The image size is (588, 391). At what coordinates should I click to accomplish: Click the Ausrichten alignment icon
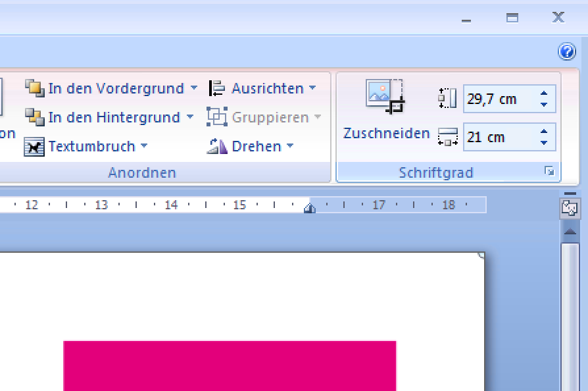pyautogui.click(x=217, y=88)
